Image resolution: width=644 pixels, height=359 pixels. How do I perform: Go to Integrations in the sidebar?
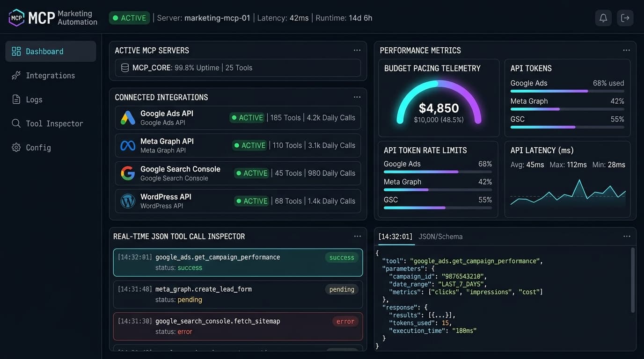pyautogui.click(x=51, y=75)
